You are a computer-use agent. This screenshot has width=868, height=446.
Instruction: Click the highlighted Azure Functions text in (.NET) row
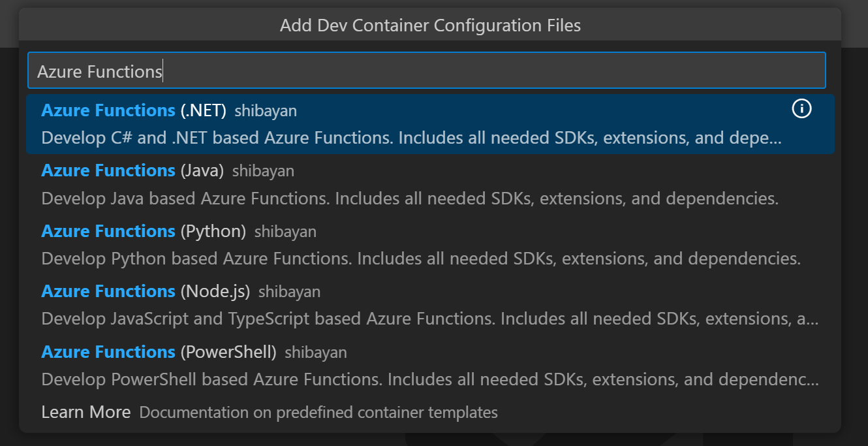pyautogui.click(x=108, y=110)
